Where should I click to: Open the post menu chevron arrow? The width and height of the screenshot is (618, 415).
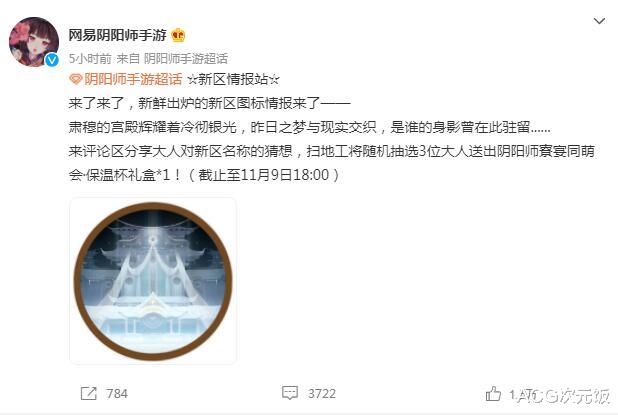(599, 21)
